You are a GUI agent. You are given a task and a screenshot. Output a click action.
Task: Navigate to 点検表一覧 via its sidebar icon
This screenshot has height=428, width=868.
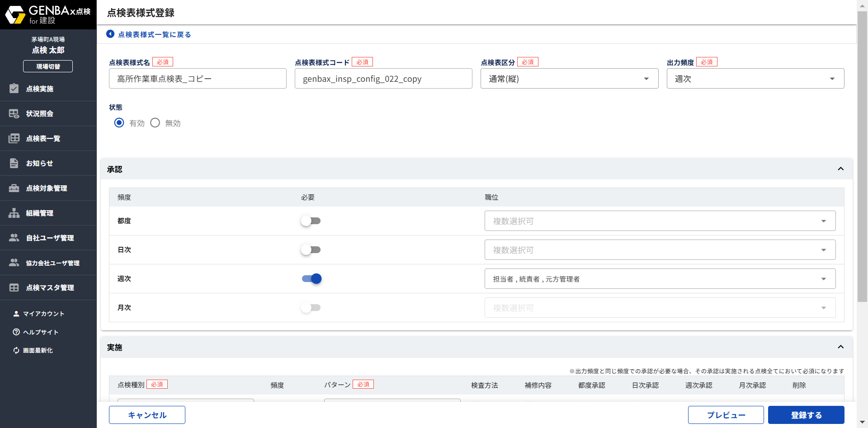click(14, 138)
